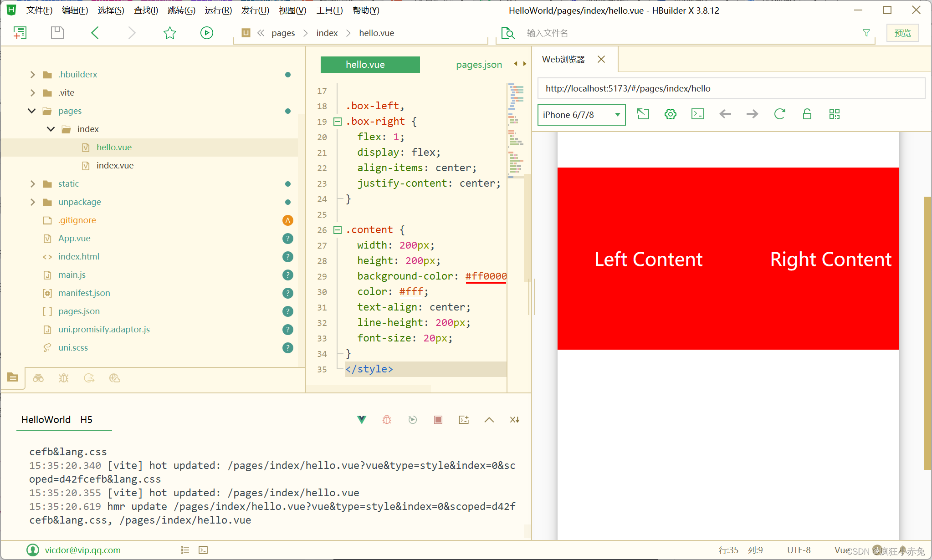Click the QR code icon in browser toolbar

(x=835, y=114)
